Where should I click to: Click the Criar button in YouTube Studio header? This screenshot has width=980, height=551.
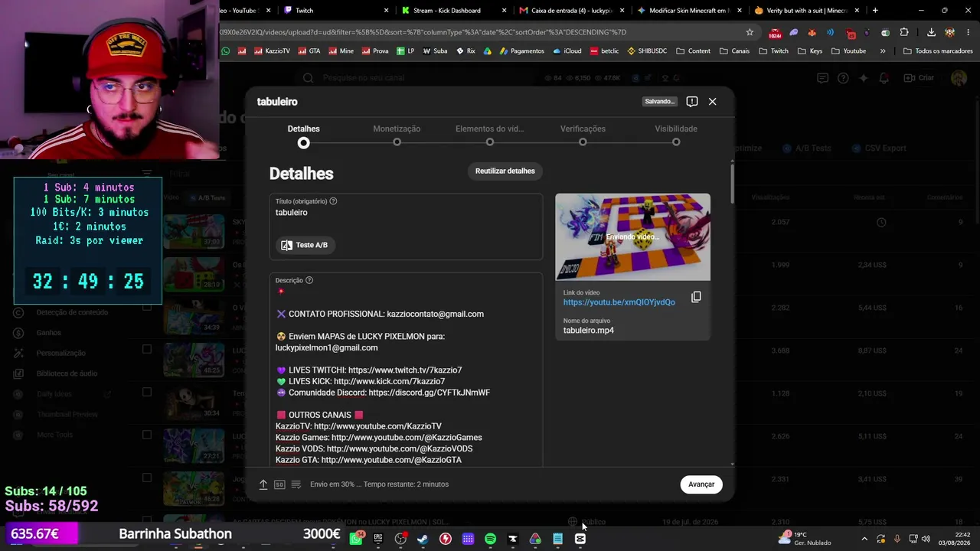point(919,78)
